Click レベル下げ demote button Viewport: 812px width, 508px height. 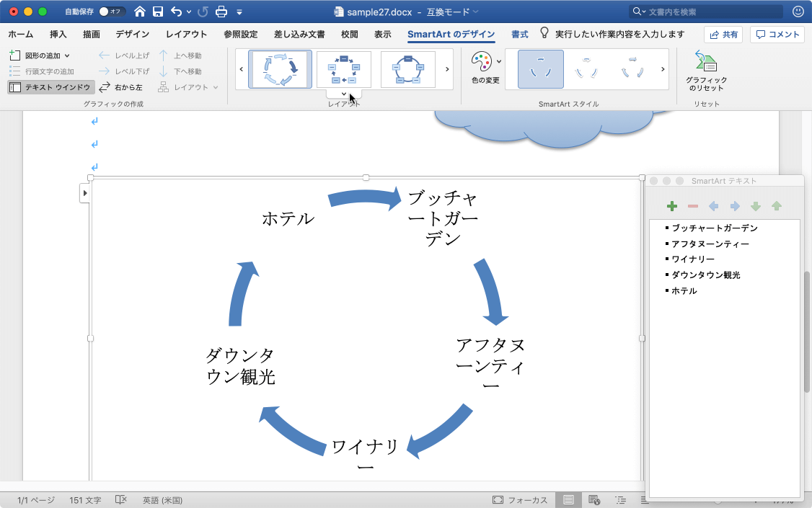124,71
